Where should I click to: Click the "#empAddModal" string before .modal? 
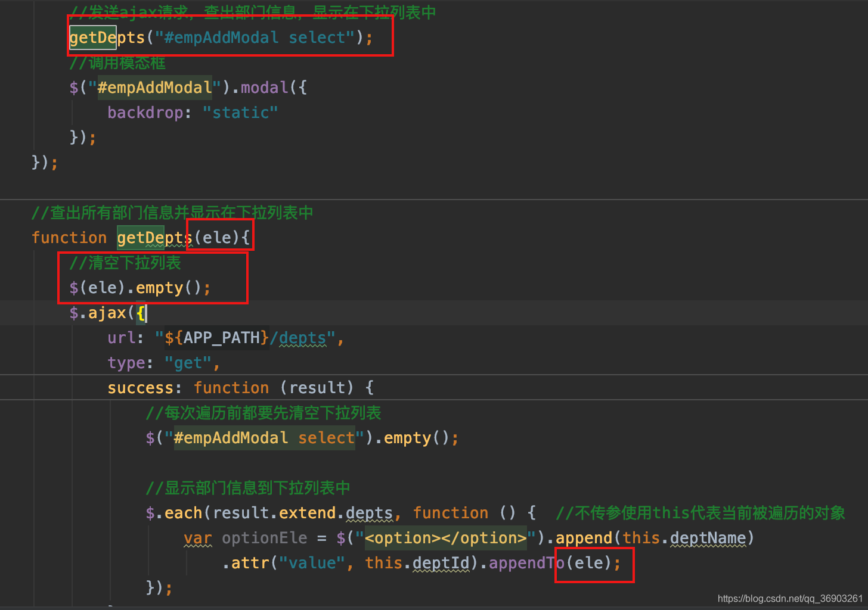(x=154, y=88)
